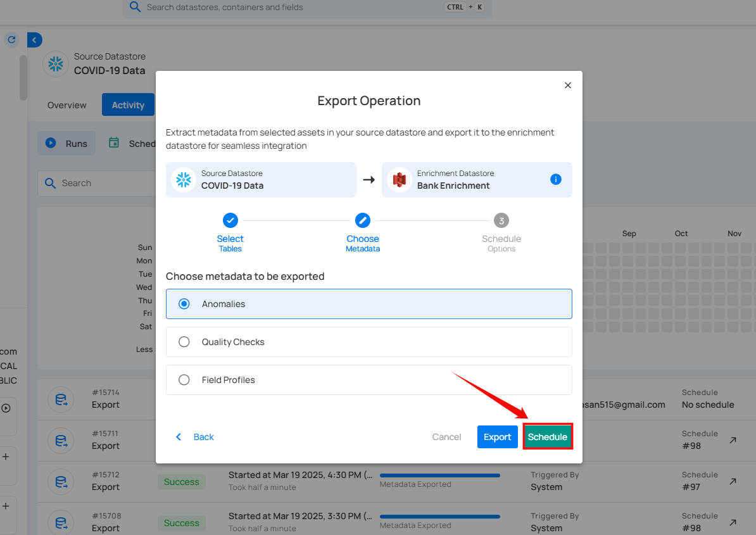Viewport: 756px width, 535px height.
Task: Click the Select Tables step checkmark
Action: pos(230,220)
